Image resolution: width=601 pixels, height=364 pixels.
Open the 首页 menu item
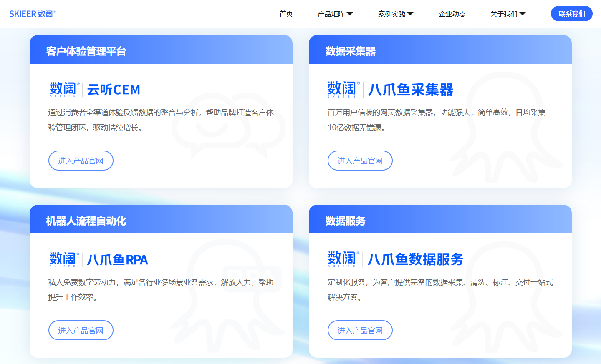[x=286, y=14]
